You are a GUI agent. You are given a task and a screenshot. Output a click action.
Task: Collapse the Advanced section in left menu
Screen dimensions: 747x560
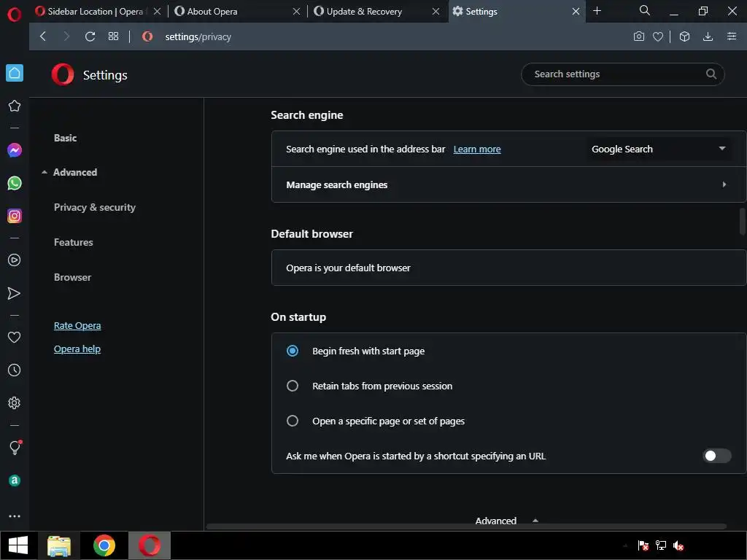pyautogui.click(x=69, y=172)
